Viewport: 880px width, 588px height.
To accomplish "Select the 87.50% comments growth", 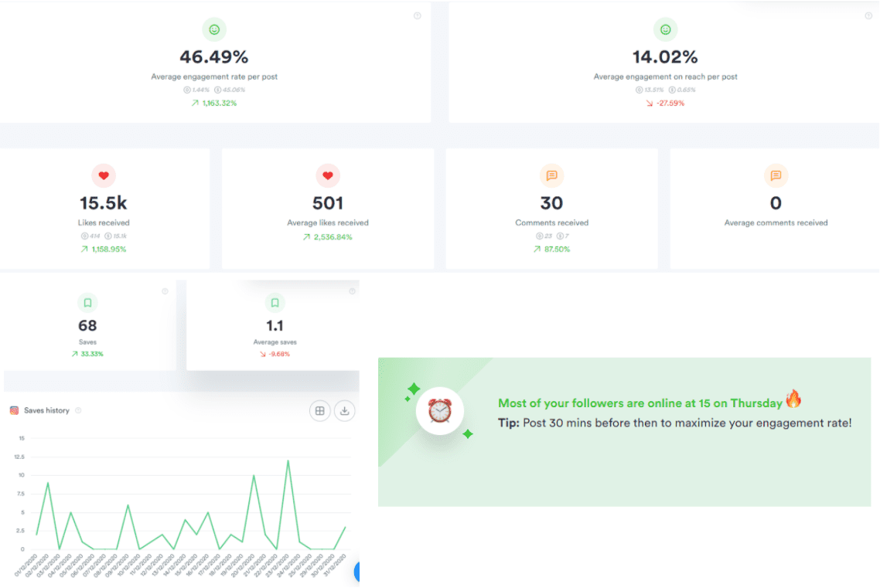I will click(x=551, y=249).
